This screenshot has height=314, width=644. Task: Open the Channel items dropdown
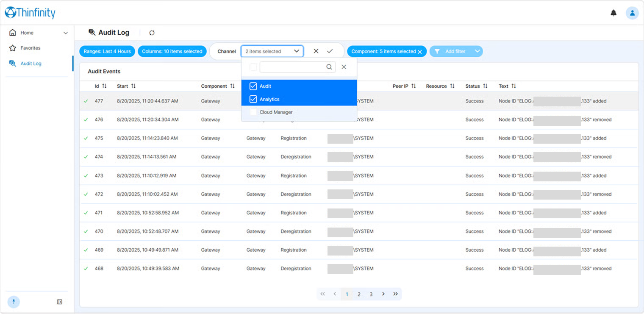point(272,51)
